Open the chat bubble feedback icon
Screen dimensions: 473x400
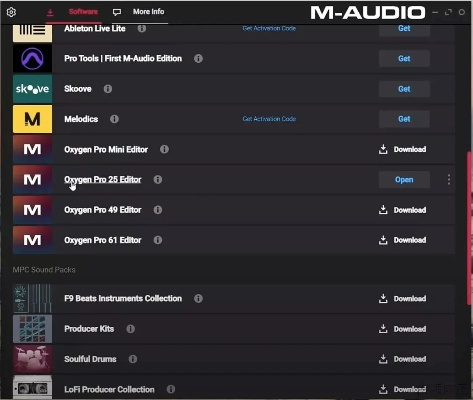click(117, 12)
